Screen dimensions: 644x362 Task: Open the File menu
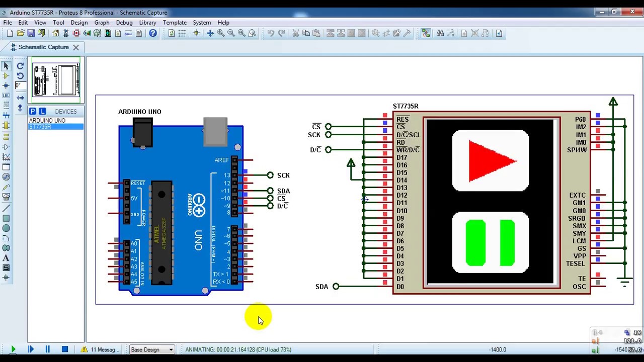(x=8, y=23)
